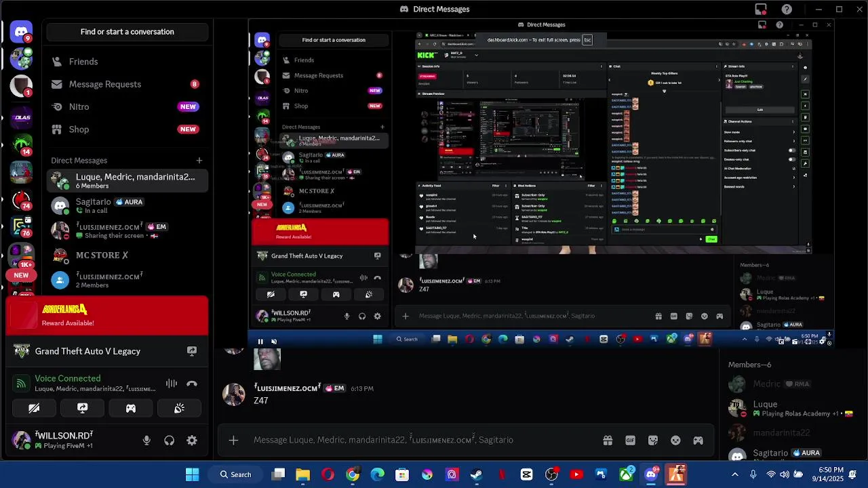
Task: Pause the shared stream preview
Action: point(260,342)
